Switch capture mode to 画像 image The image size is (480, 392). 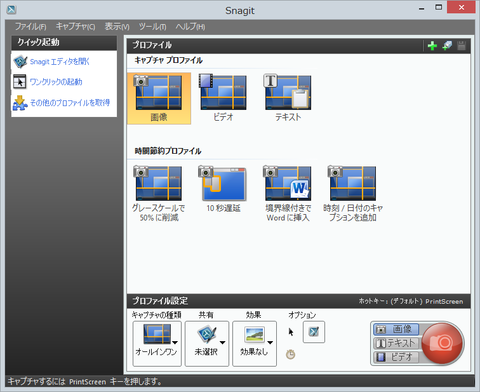tap(396, 329)
